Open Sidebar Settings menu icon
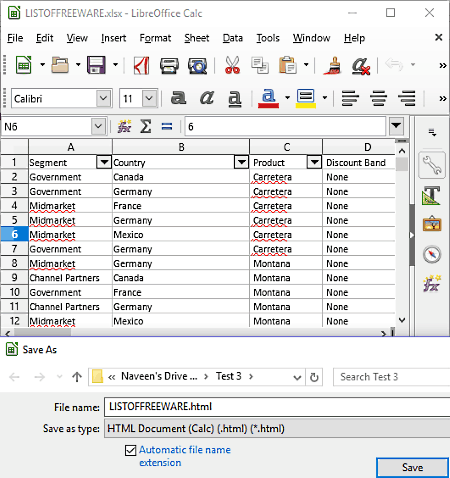Image resolution: width=450 pixels, height=478 pixels. coord(432,133)
